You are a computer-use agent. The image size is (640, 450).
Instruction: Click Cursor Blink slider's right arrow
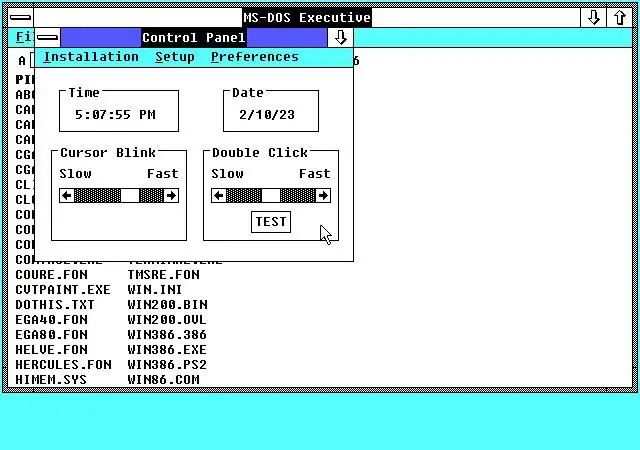point(171,196)
